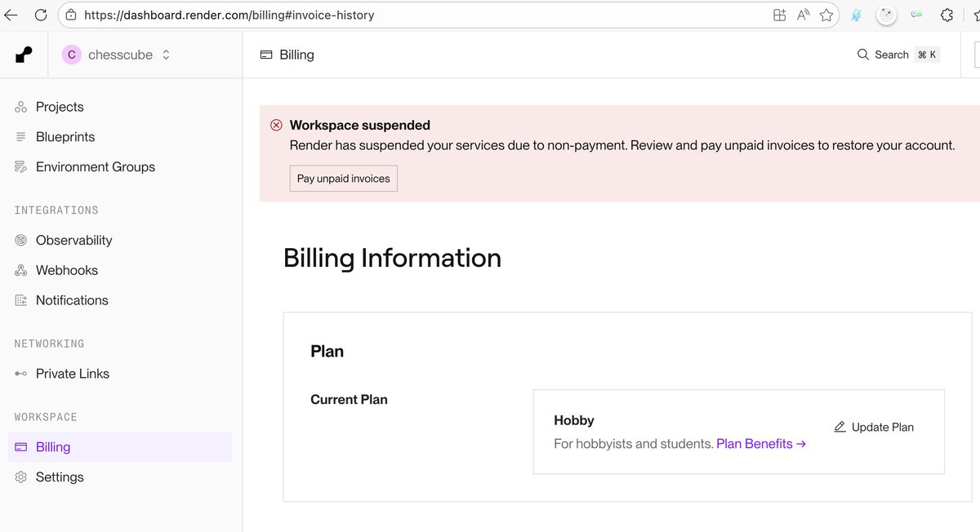Viewport: 980px width, 532px height.
Task: Open the Plan Benefits link
Action: (761, 444)
